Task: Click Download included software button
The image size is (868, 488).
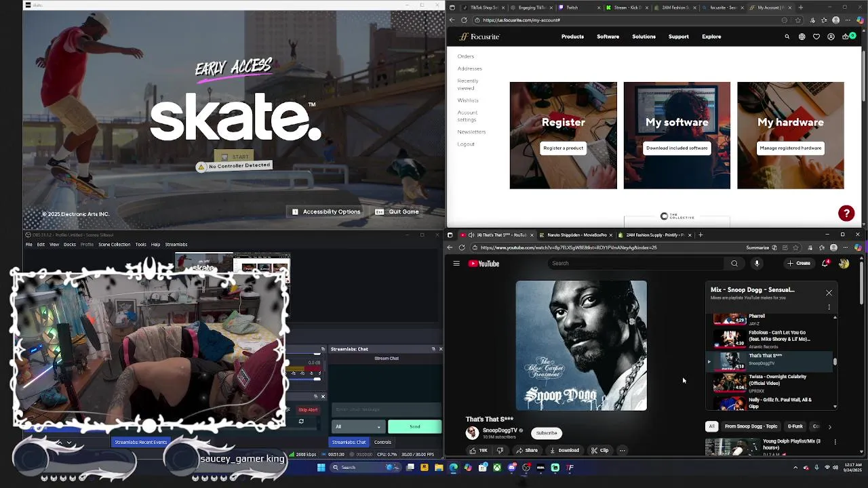Action: pos(677,148)
